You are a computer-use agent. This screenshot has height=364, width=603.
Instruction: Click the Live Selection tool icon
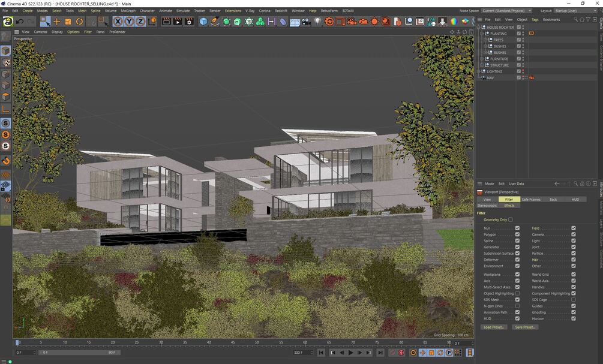[x=46, y=22]
